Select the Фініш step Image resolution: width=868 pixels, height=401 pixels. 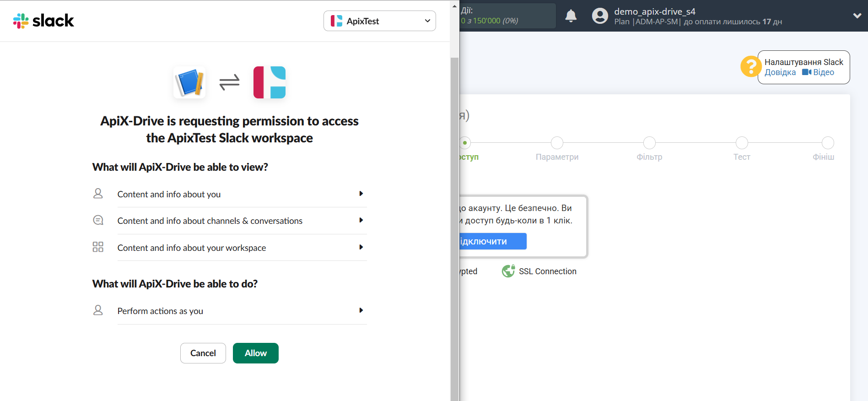coord(823,157)
